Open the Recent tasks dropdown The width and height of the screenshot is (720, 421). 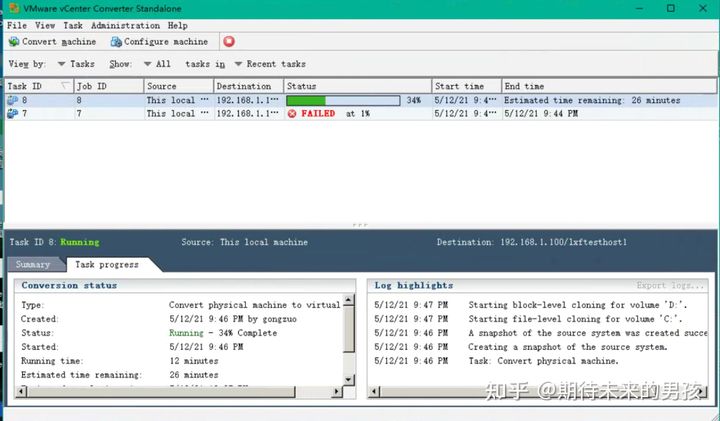click(270, 64)
